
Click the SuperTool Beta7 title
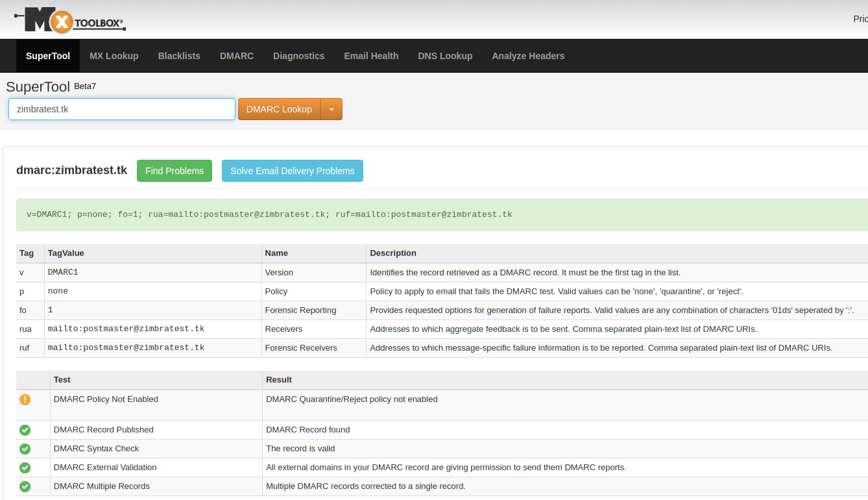coord(51,86)
